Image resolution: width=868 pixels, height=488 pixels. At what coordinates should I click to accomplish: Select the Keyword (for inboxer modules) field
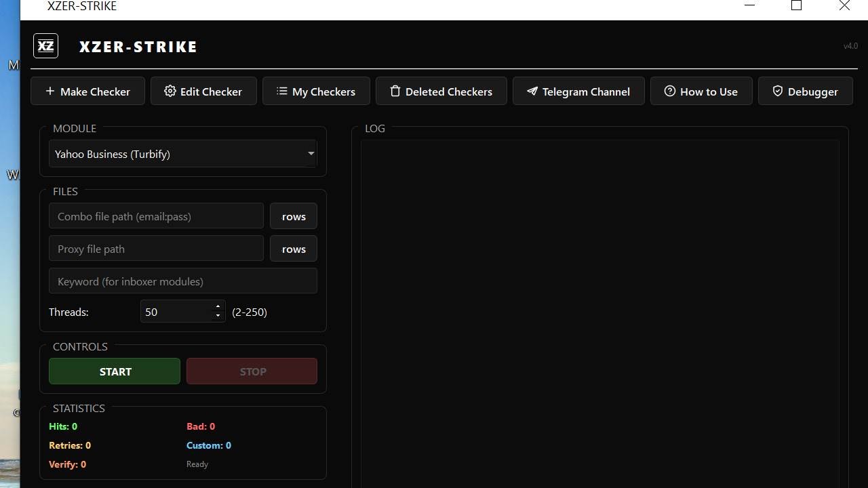pyautogui.click(x=183, y=281)
